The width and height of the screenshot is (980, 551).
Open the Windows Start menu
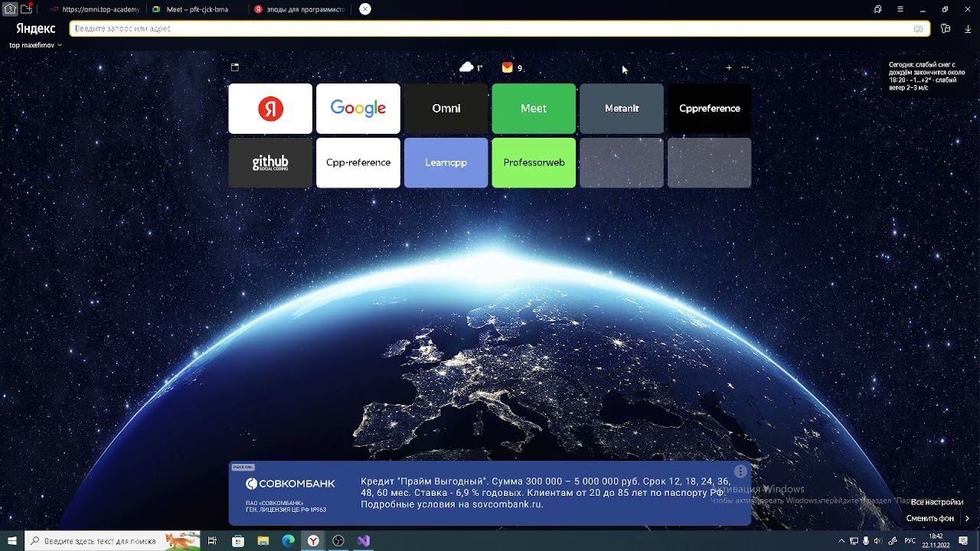pos(12,541)
